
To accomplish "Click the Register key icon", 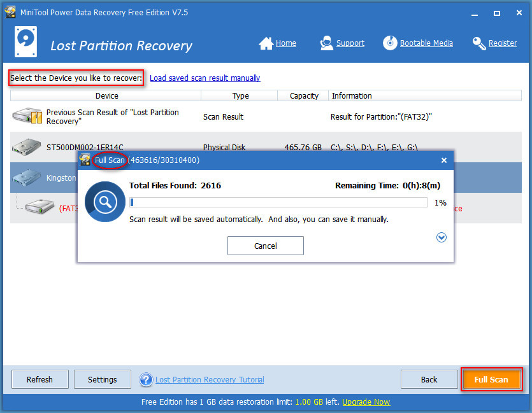I will click(x=479, y=43).
